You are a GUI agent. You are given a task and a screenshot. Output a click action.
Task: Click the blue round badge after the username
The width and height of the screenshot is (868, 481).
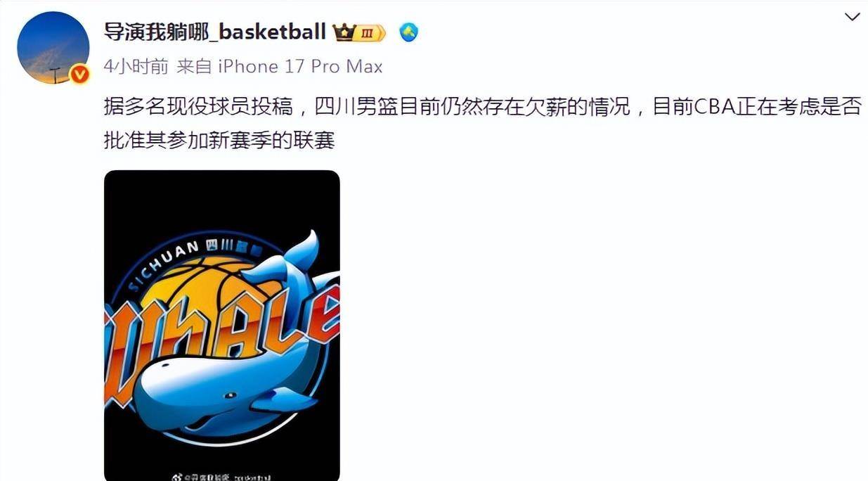coord(408,32)
